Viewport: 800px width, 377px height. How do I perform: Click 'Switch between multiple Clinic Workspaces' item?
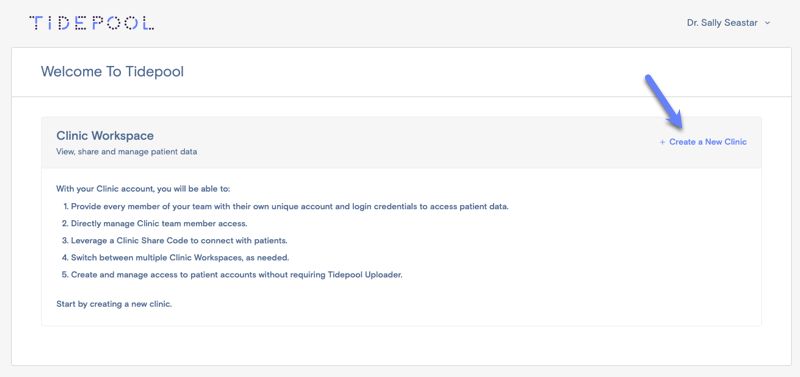coord(177,257)
